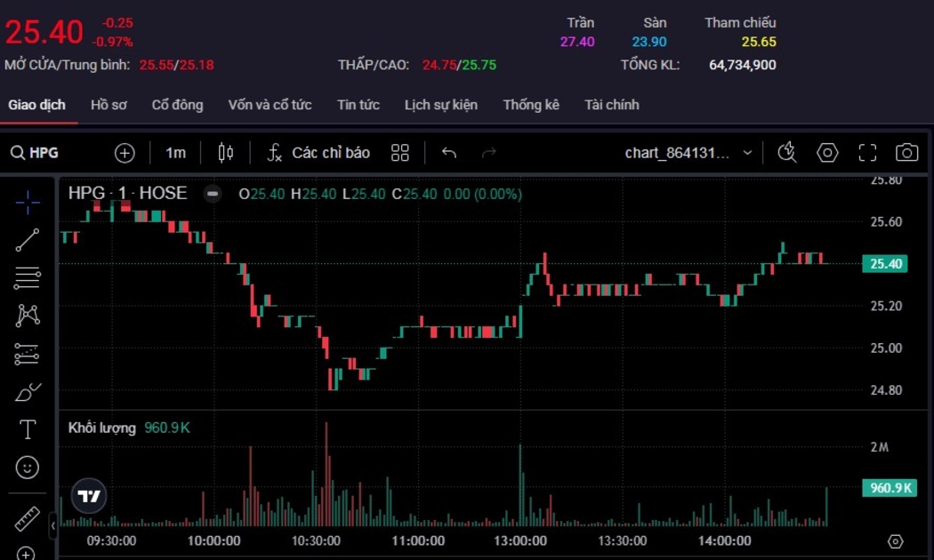Open the Fibonacci retracement tool
The image size is (934, 560).
click(28, 278)
